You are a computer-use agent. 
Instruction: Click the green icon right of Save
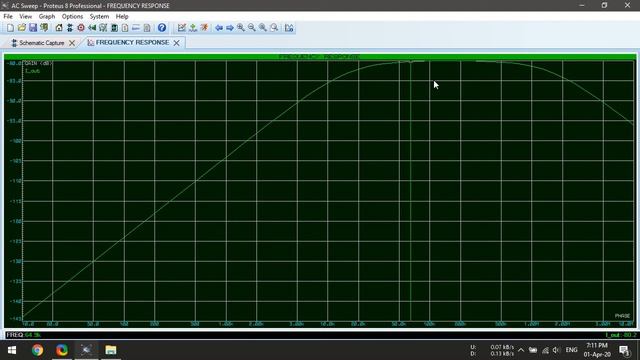[44, 28]
